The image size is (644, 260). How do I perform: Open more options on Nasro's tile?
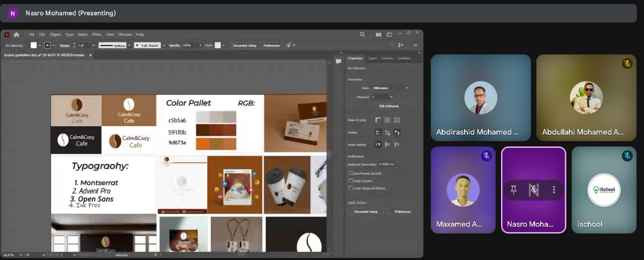[x=554, y=190]
